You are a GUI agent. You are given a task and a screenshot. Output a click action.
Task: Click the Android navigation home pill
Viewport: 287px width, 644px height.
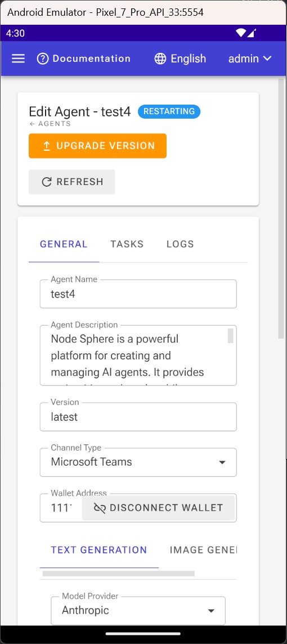tap(143, 634)
